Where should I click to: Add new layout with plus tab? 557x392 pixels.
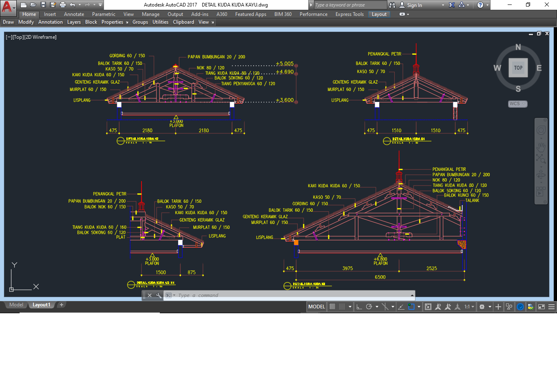click(62, 305)
